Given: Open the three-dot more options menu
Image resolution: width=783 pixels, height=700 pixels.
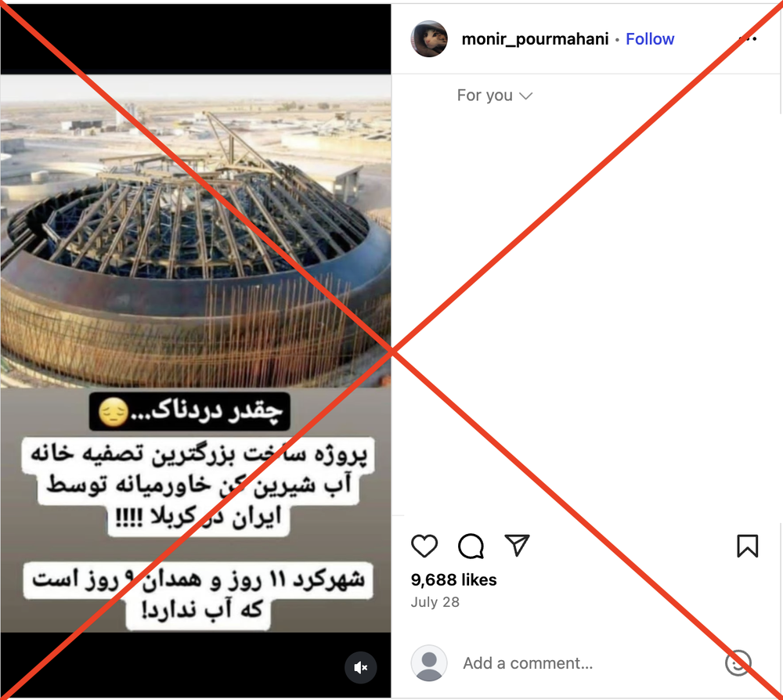Looking at the screenshot, I should click(x=748, y=39).
